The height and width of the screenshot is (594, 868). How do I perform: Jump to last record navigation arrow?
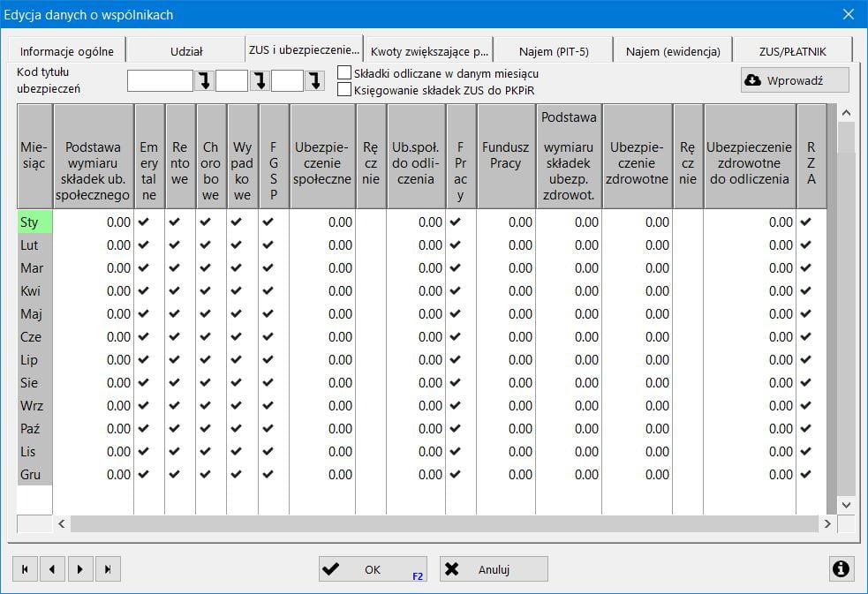(107, 569)
